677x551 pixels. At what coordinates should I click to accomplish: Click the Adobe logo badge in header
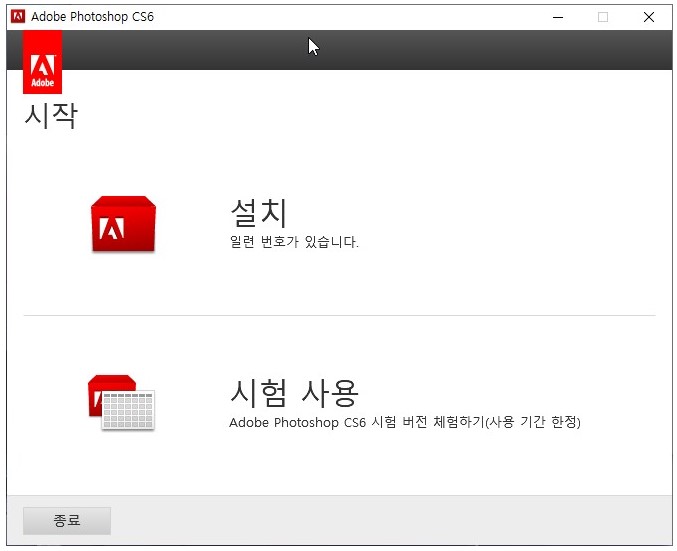point(42,62)
